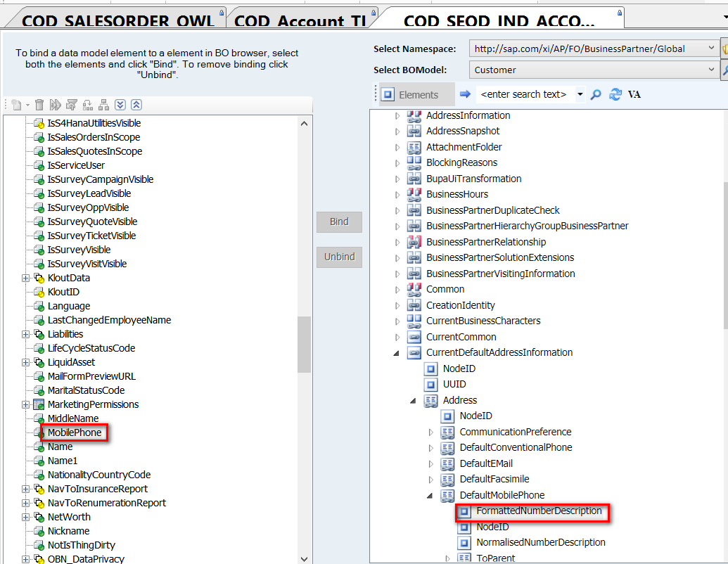Viewport: 728px width, 564px height.
Task: Expand the LiquidAsset node
Action: pyautogui.click(x=25, y=363)
